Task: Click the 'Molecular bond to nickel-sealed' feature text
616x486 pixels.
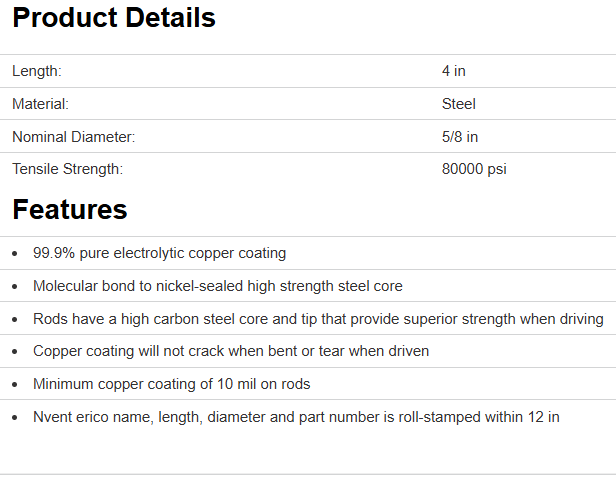Action: (x=218, y=286)
